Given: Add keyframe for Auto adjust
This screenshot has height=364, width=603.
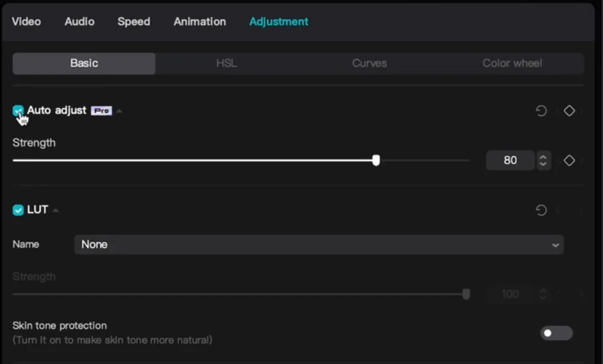Looking at the screenshot, I should pyautogui.click(x=569, y=111).
